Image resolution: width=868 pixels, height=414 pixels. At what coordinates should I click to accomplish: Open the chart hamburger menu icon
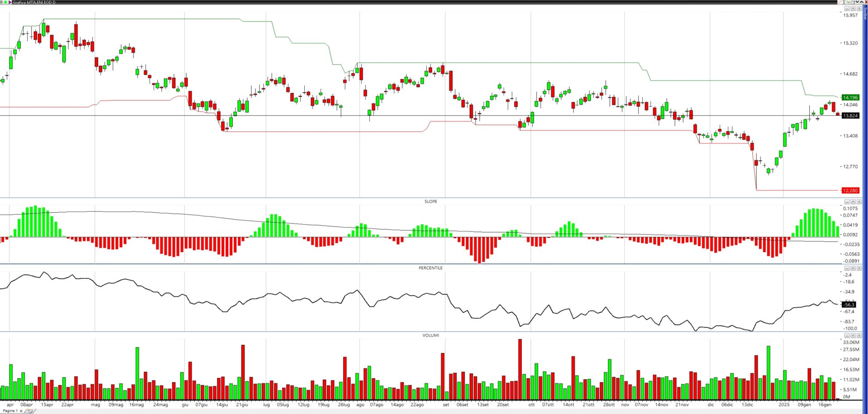point(1,2)
